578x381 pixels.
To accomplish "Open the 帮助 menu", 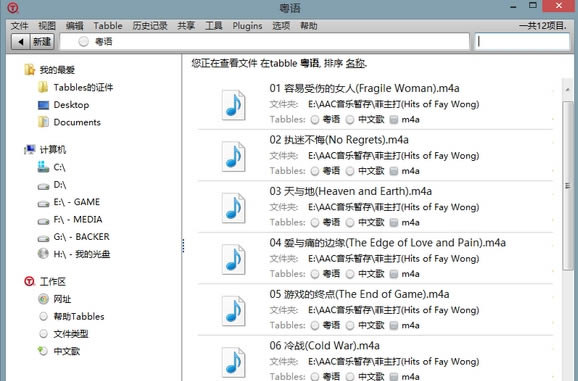I will point(309,26).
